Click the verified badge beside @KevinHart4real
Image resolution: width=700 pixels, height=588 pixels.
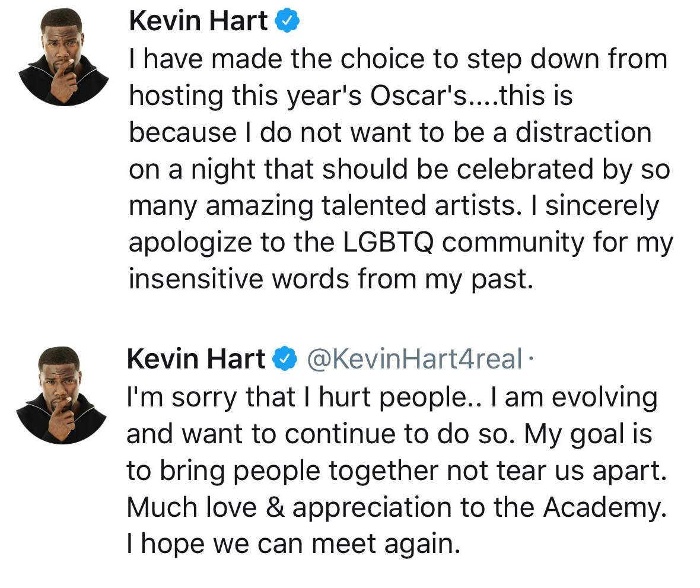click(285, 358)
